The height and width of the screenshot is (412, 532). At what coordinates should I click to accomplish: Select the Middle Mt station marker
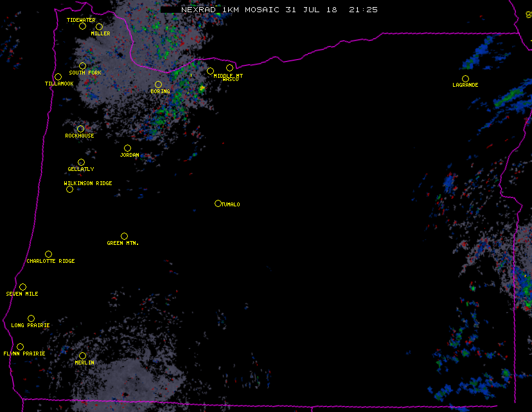coord(210,71)
